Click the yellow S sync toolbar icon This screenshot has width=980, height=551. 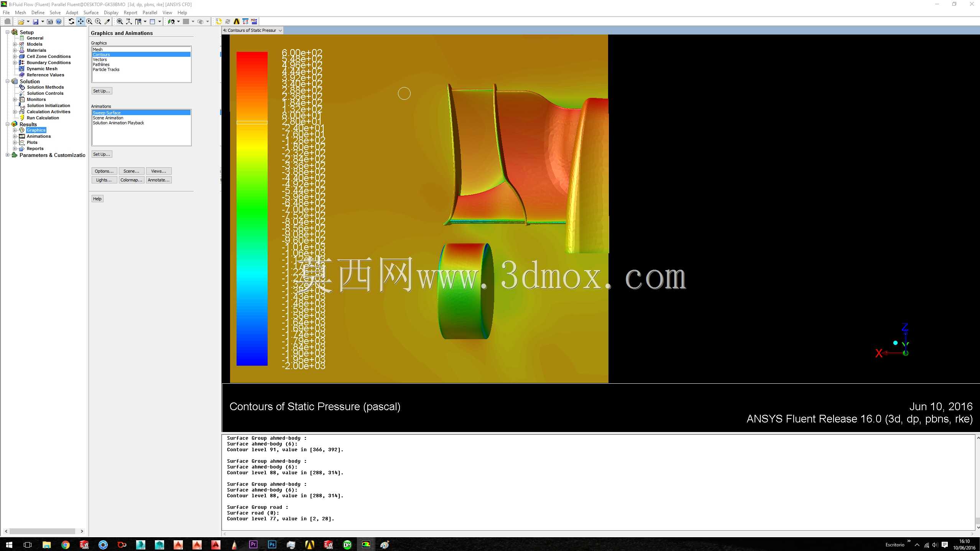pos(219,21)
